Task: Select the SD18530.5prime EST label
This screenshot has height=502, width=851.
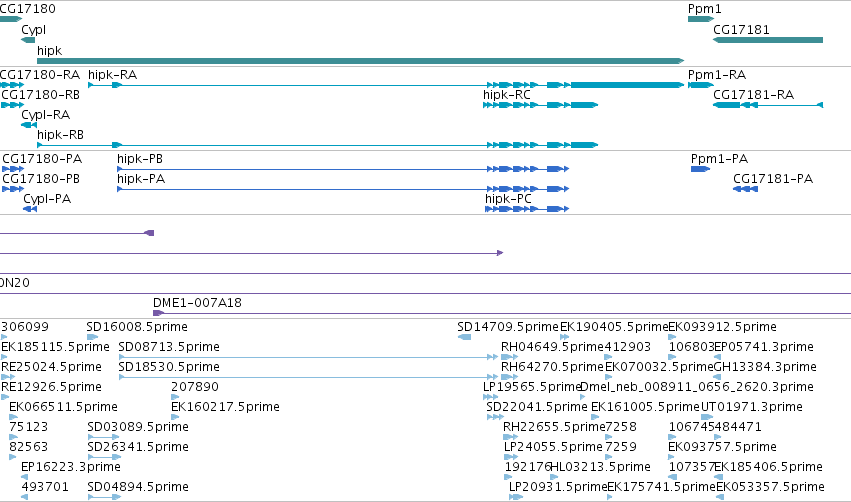Action: click(169, 367)
